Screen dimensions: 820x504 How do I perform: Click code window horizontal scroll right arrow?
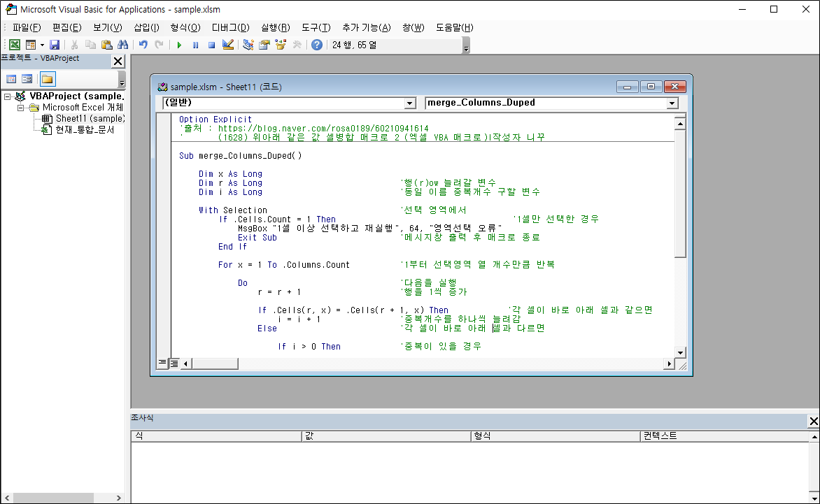[669, 363]
